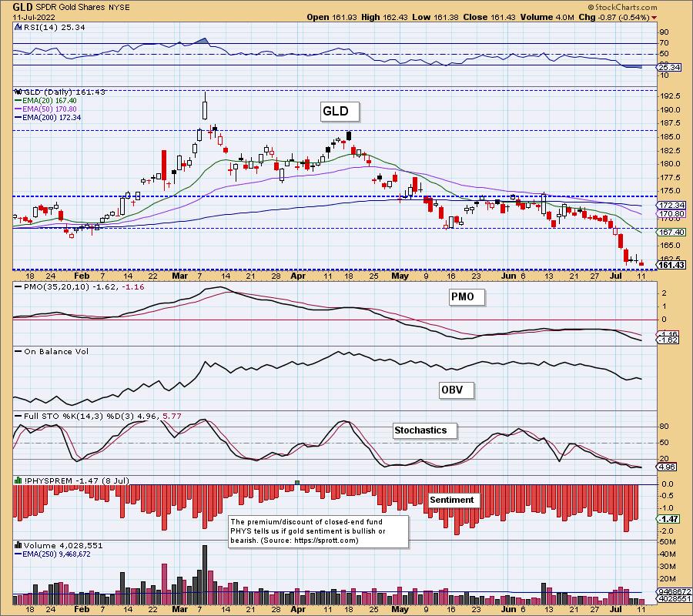This screenshot has width=693, height=616.
Task: Click the green positive premium bar
Action: tap(297, 482)
